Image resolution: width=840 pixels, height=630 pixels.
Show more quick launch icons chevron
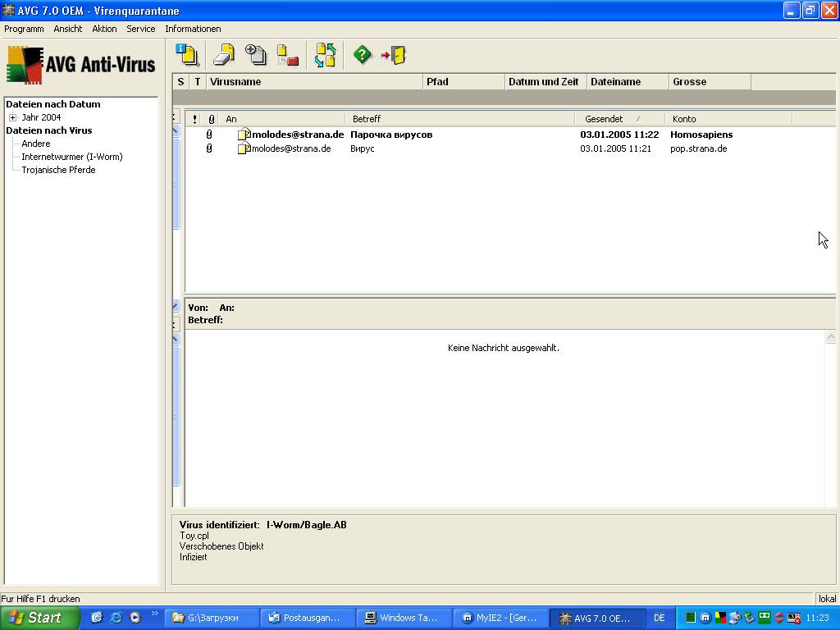click(155, 614)
